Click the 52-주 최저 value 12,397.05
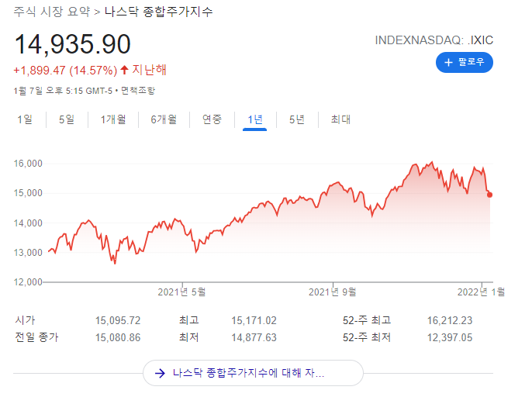The width and height of the screenshot is (532, 397). click(450, 337)
